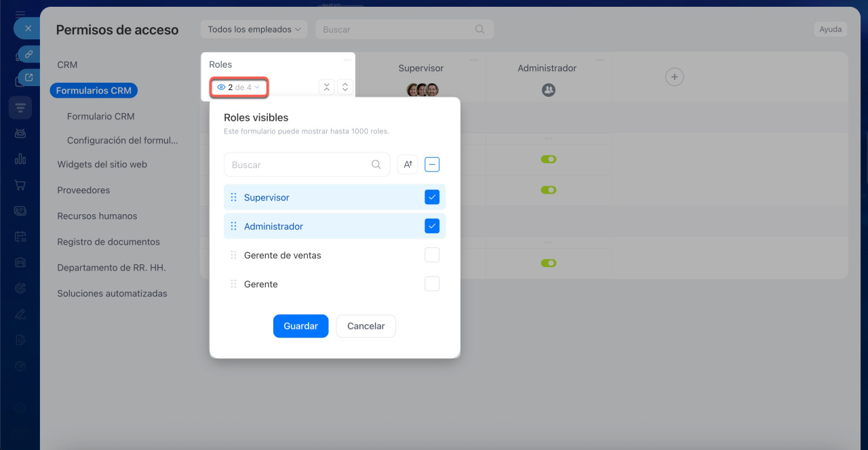The width and height of the screenshot is (868, 450).
Task: Click the blue X close panel icon
Action: 28,28
